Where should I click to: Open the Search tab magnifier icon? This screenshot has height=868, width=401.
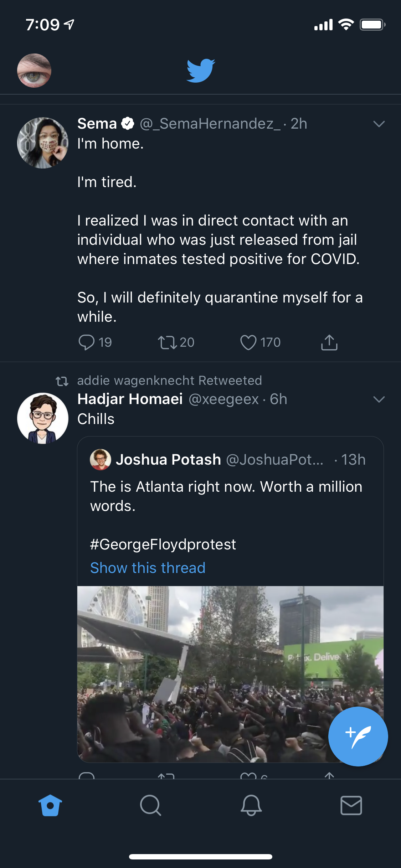(150, 805)
